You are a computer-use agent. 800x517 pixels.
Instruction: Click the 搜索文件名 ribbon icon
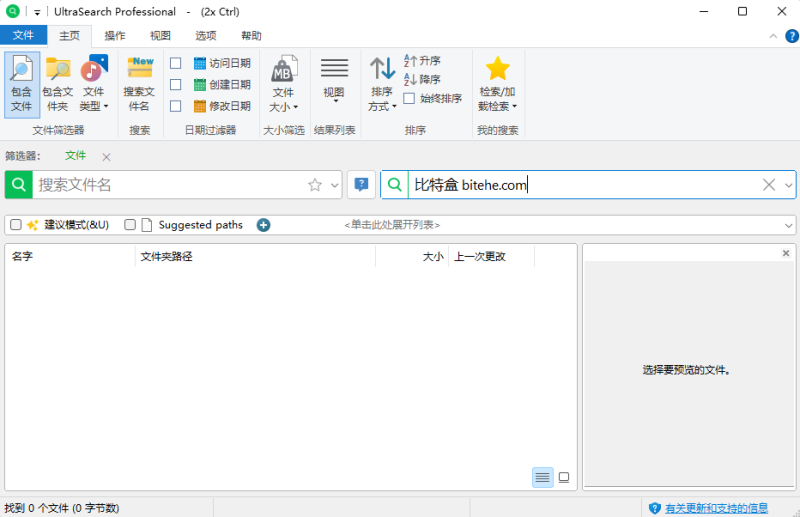coord(139,85)
